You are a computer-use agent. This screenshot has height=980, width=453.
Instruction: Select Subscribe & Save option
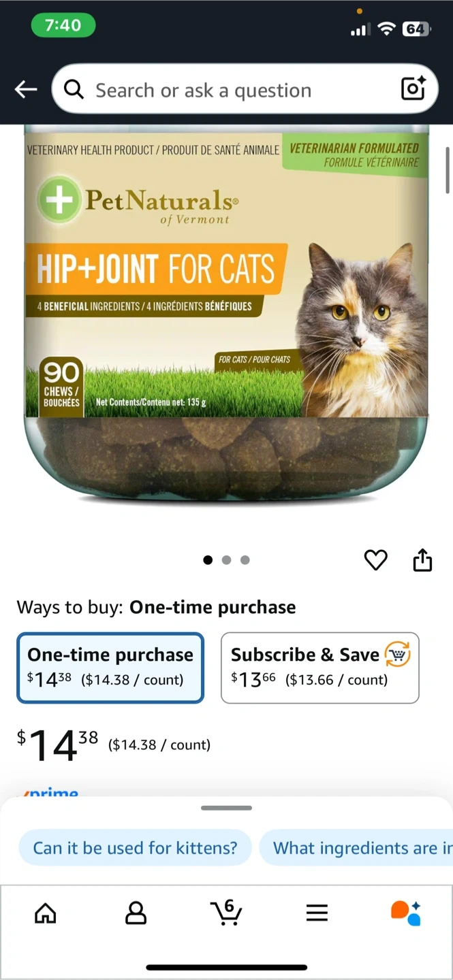click(x=319, y=668)
